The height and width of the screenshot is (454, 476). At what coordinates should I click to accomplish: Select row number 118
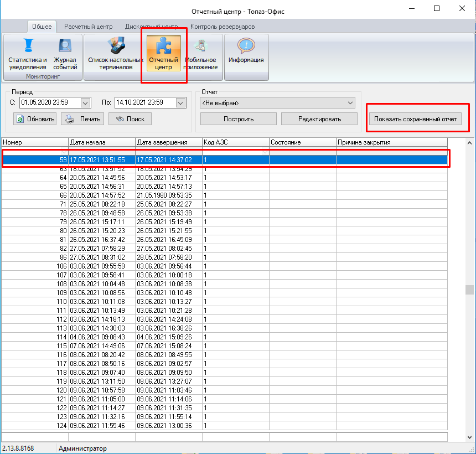(224, 372)
